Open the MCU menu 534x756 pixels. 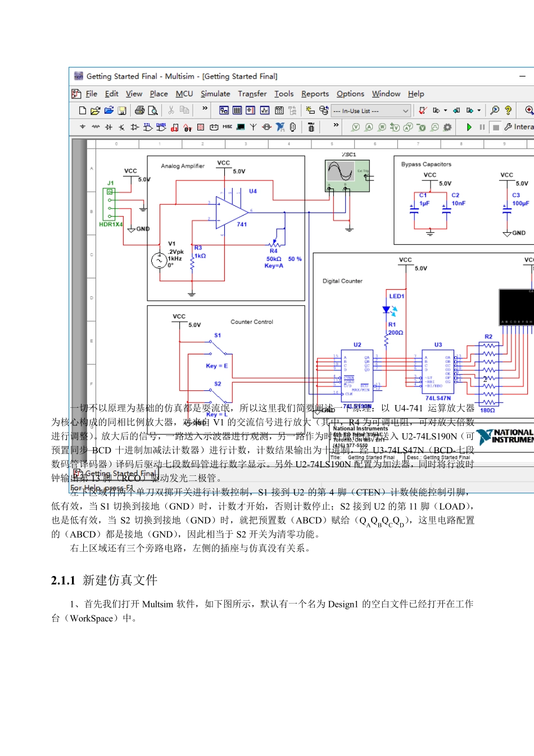point(184,94)
